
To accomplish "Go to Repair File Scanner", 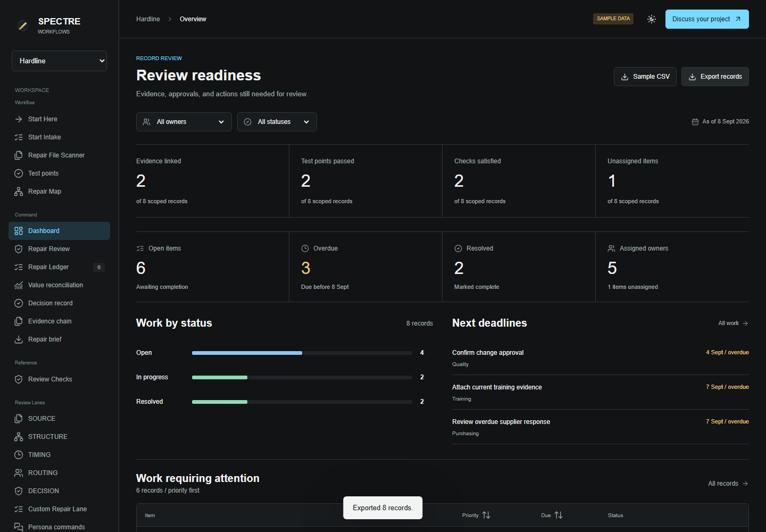I will point(59,155).
